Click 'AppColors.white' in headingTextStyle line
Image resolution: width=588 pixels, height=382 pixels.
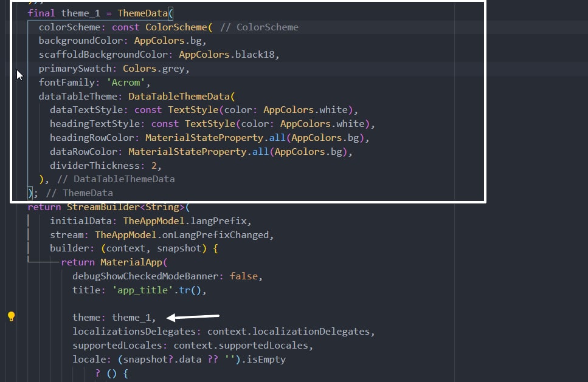(322, 124)
